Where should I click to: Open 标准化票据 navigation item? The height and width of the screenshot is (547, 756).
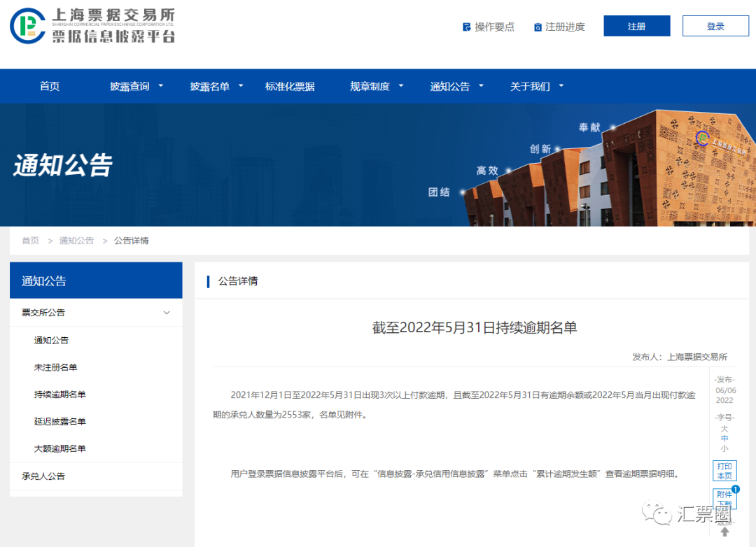pyautogui.click(x=290, y=86)
